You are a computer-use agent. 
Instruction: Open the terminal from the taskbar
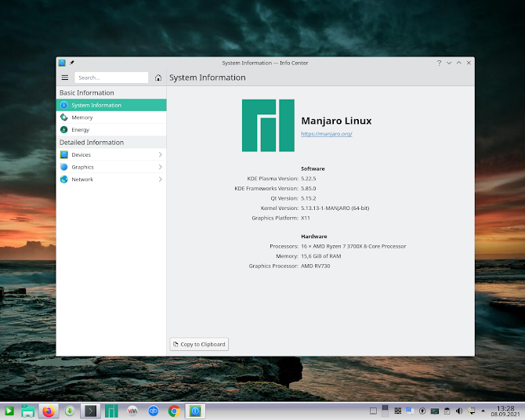click(90, 411)
